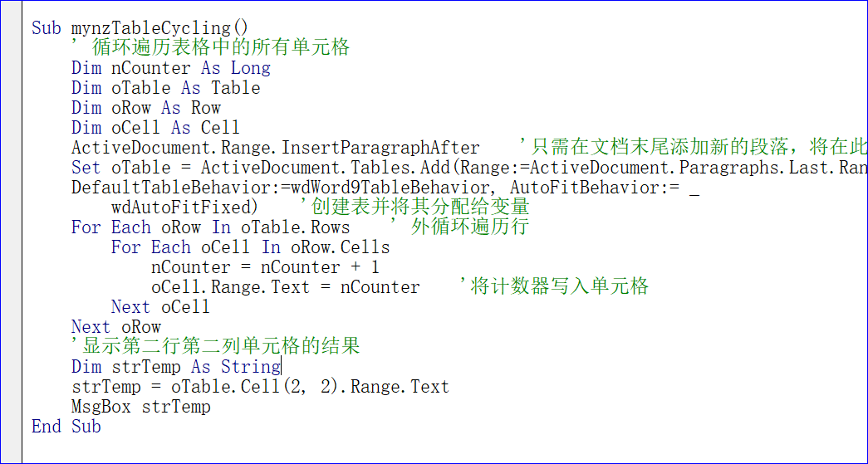Place cursor on Dim oCell As Cell
Screen dimensions: 868x464
155,128
